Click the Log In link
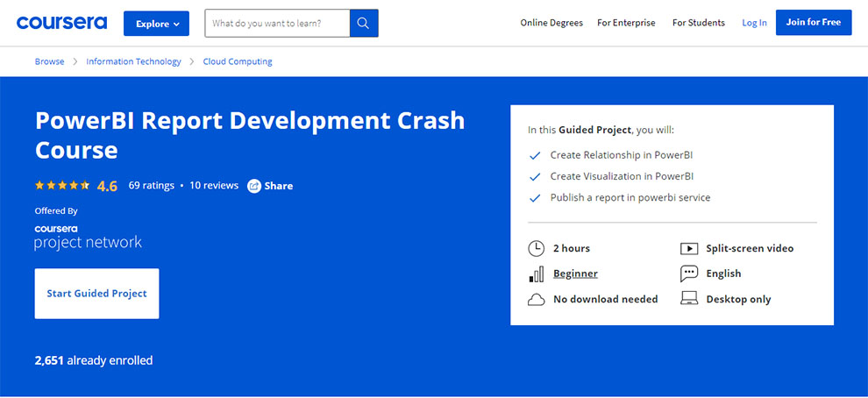This screenshot has width=868, height=398. tap(755, 23)
